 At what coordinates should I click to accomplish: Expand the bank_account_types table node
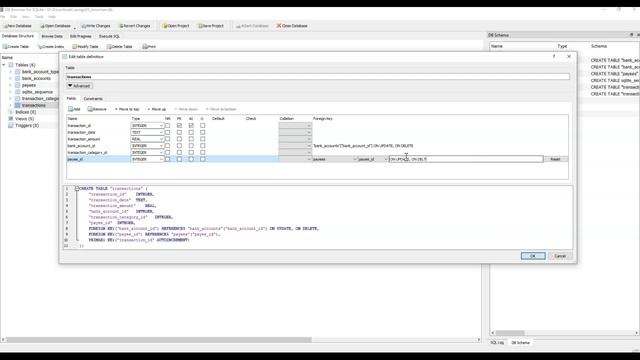(x=11, y=72)
